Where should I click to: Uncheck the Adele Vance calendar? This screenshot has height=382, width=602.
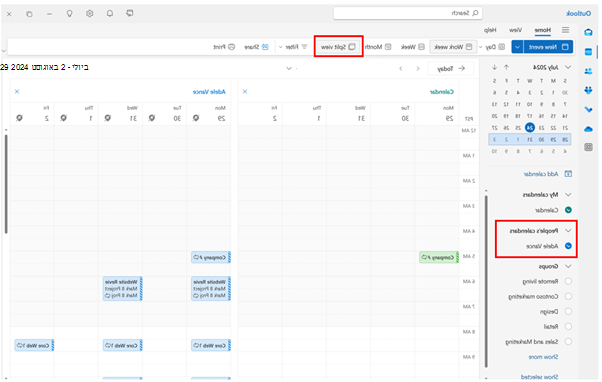coord(568,246)
